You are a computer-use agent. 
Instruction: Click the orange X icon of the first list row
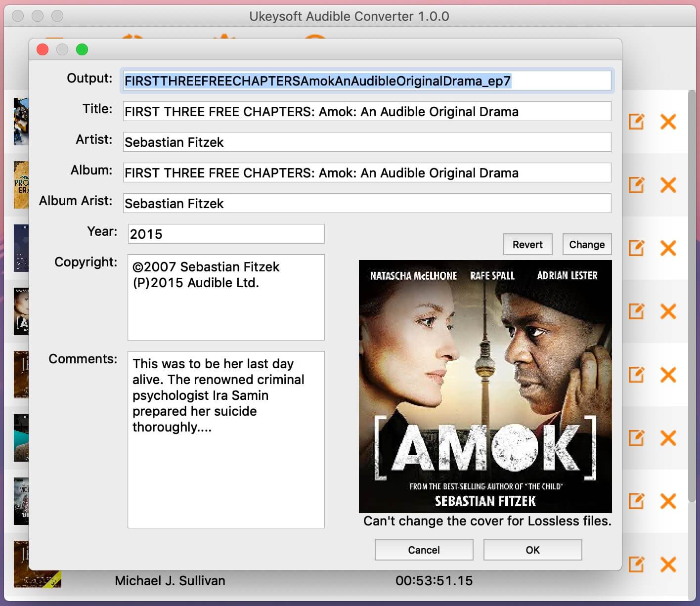click(668, 121)
